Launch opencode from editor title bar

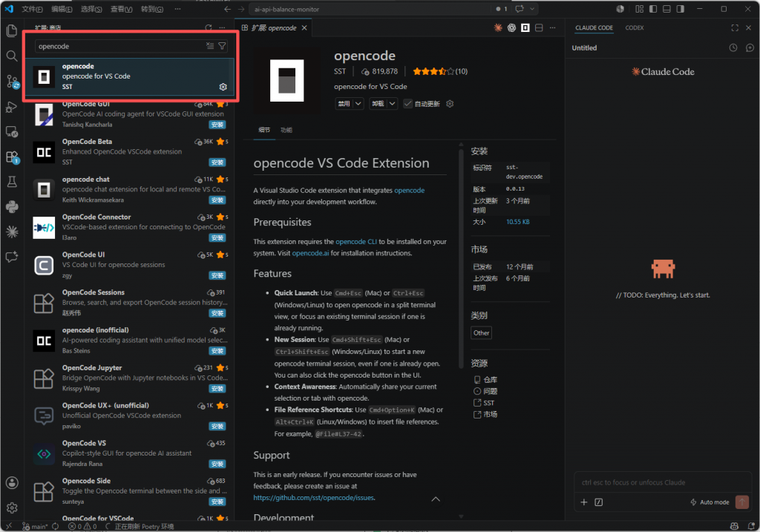[525, 28]
